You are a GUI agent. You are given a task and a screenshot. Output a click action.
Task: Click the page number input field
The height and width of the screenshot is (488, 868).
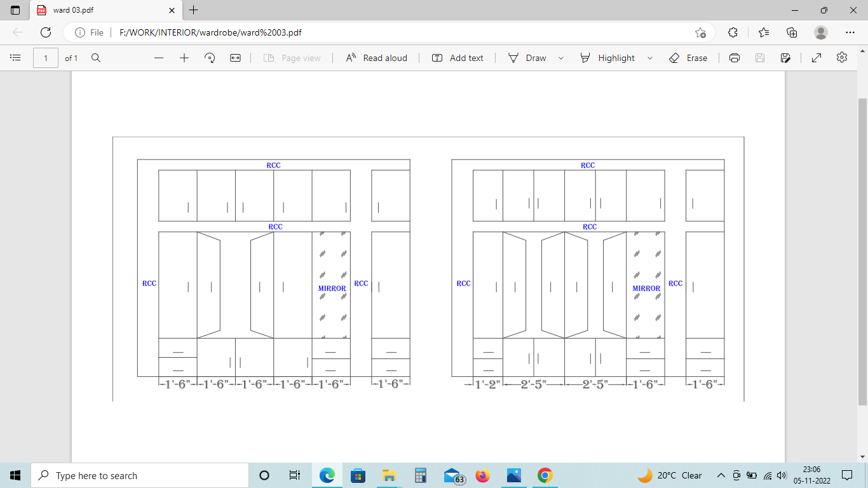(46, 58)
